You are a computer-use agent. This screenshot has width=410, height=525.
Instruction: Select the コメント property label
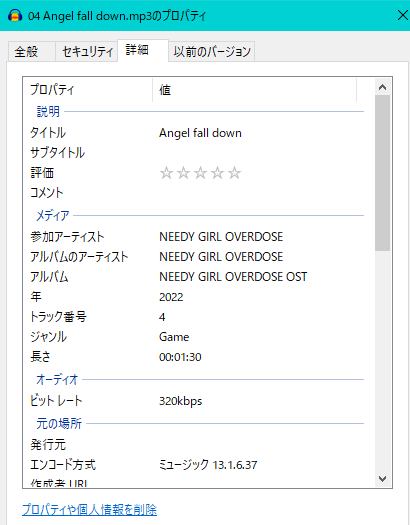pyautogui.click(x=47, y=193)
